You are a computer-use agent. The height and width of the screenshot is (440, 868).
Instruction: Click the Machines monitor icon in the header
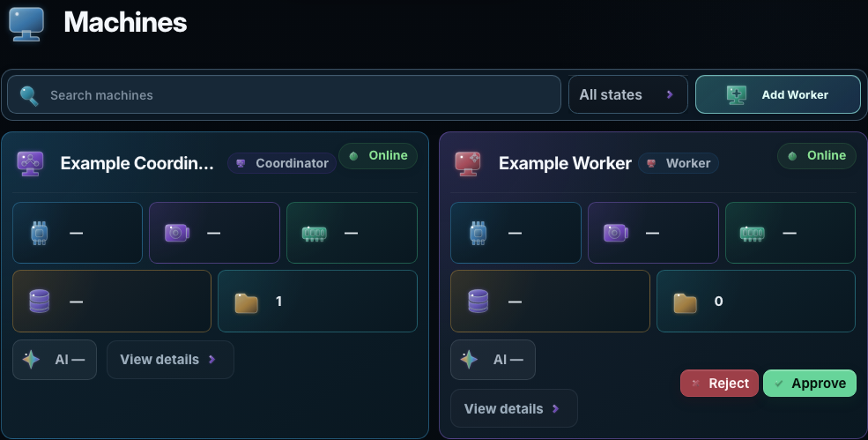(x=26, y=24)
